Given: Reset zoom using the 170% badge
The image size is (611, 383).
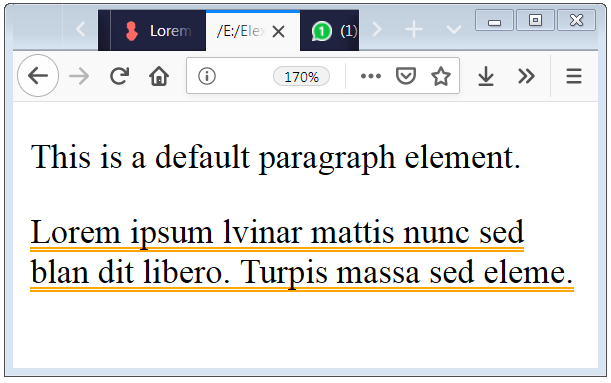Looking at the screenshot, I should (x=301, y=76).
